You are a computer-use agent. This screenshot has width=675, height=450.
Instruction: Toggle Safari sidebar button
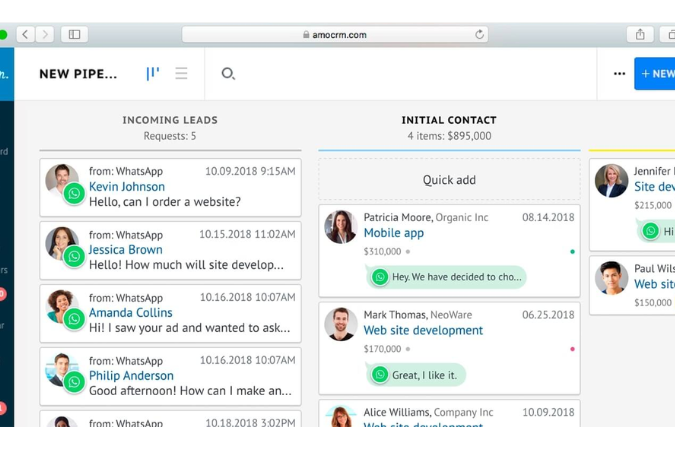(x=74, y=34)
